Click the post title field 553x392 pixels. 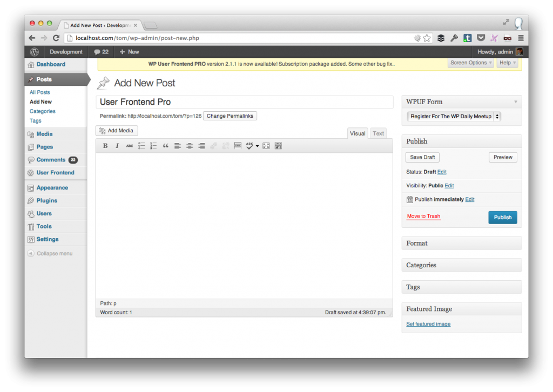point(245,102)
